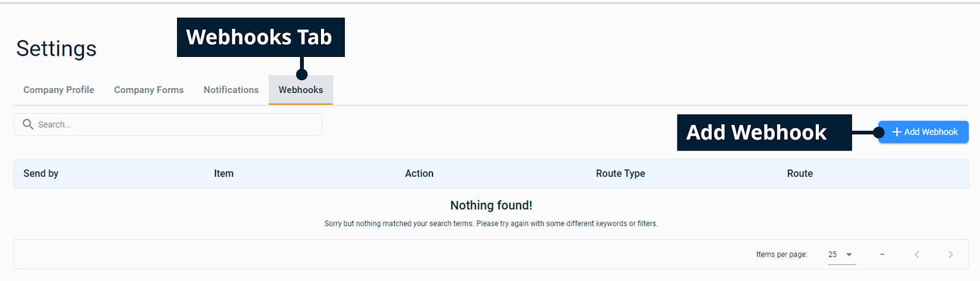Sort by the Send by column header
This screenshot has height=281, width=980.
[x=41, y=174]
